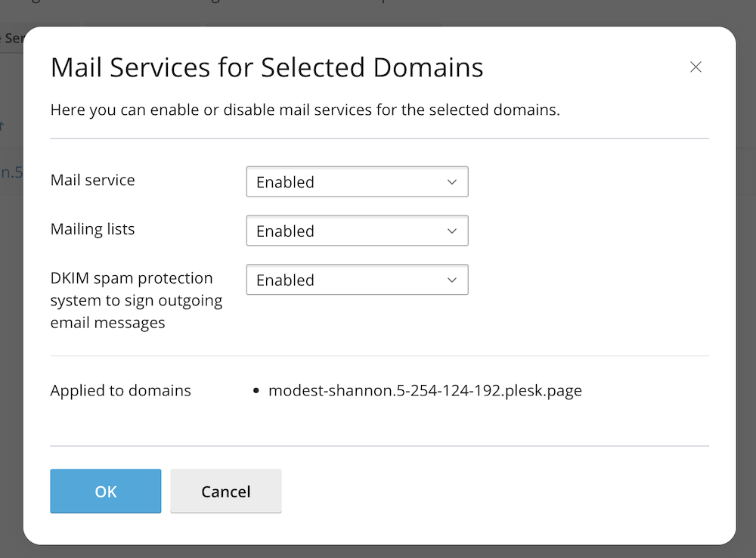Click the bullet before the domain name
Screen dimensions: 756x558
[256, 392]
